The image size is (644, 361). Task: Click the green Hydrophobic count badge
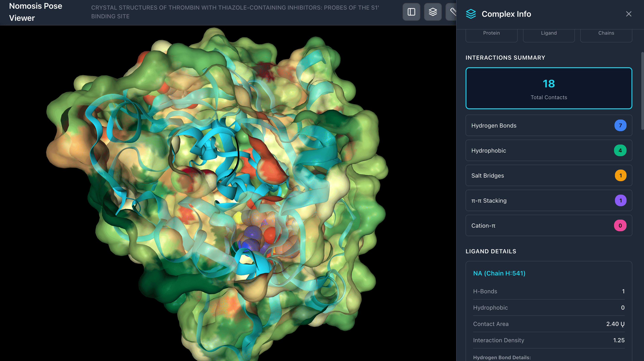(620, 150)
